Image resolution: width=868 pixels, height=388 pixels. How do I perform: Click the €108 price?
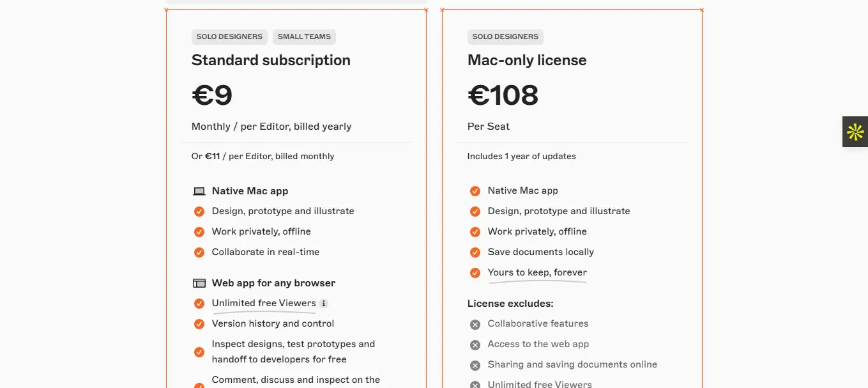(503, 95)
